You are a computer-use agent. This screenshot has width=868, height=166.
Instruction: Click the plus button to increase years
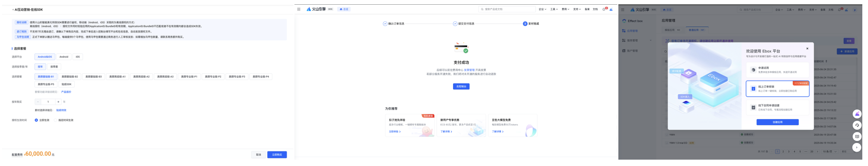point(58,102)
